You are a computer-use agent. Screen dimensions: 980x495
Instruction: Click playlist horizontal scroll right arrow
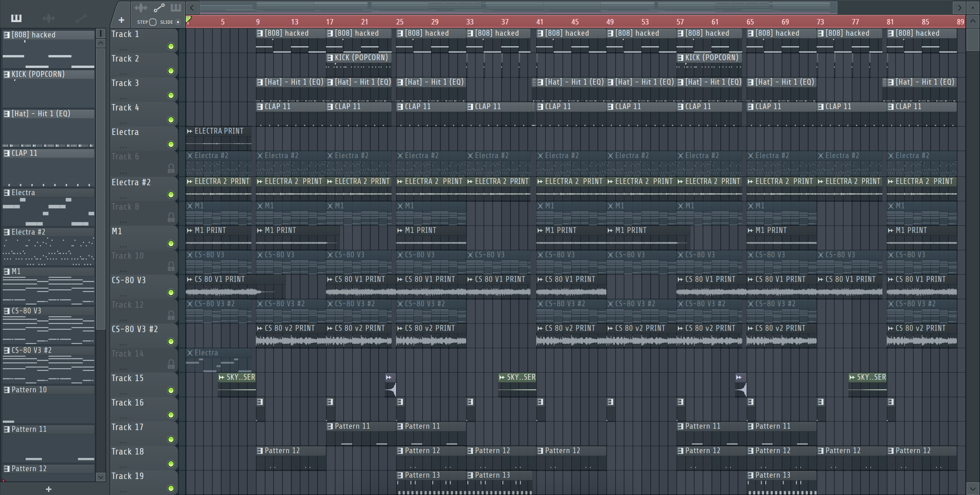(959, 7)
